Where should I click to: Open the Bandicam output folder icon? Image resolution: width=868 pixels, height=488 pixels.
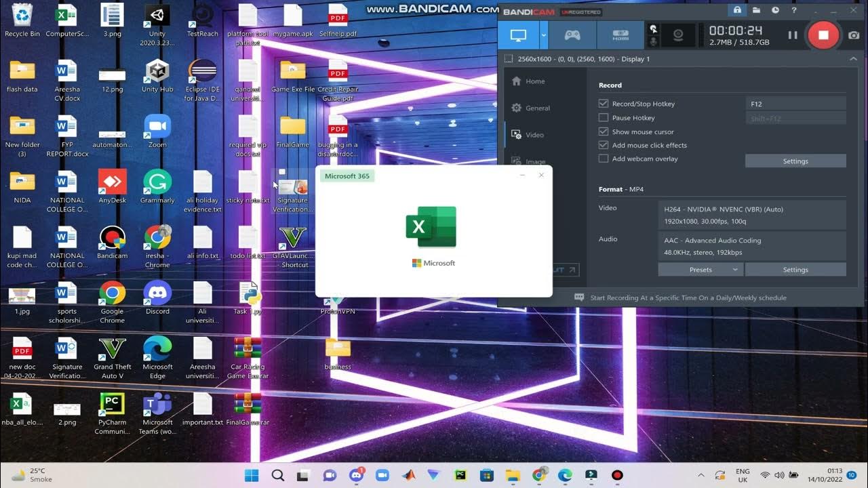coord(756,11)
